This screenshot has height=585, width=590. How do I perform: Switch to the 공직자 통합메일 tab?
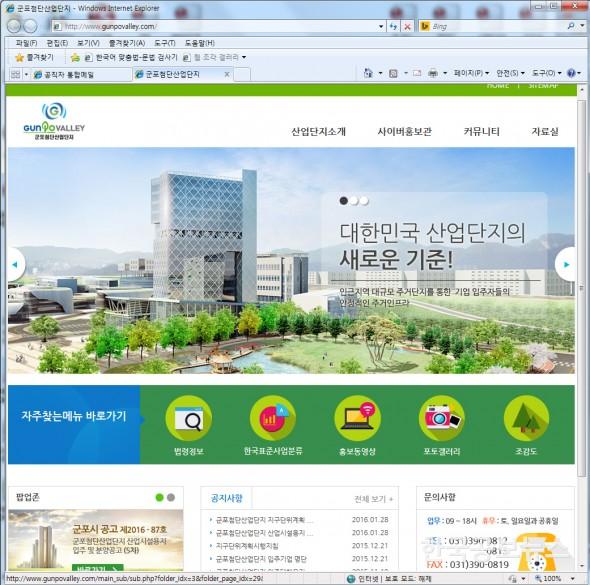[81, 74]
